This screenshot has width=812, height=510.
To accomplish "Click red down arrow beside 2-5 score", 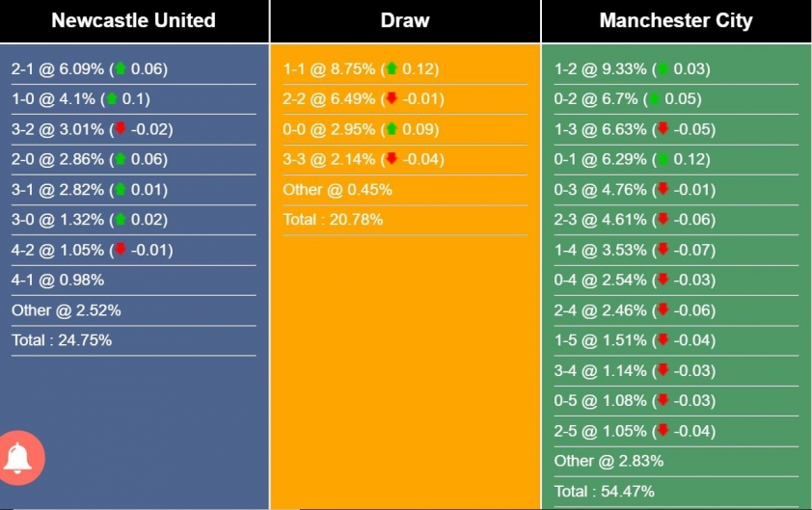I will coord(663,431).
